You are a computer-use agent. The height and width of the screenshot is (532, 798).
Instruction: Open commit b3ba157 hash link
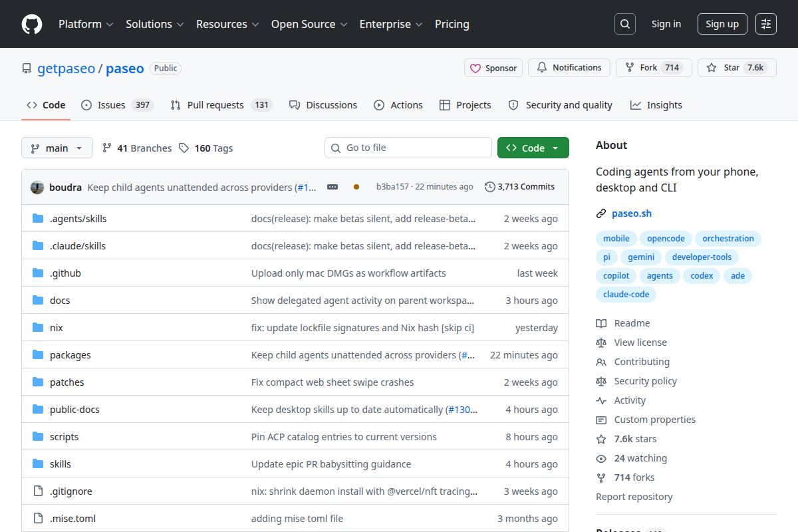pos(392,187)
